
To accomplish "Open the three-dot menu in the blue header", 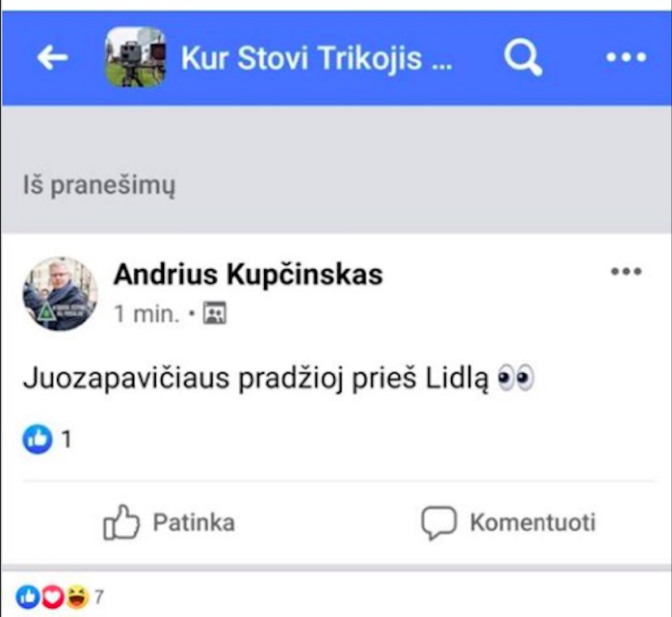I will point(626,57).
